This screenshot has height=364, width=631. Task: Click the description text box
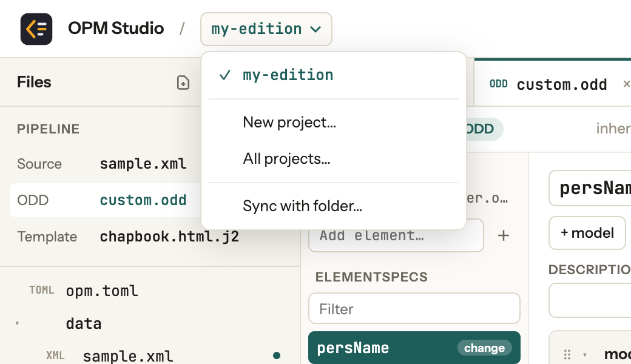coord(590,300)
